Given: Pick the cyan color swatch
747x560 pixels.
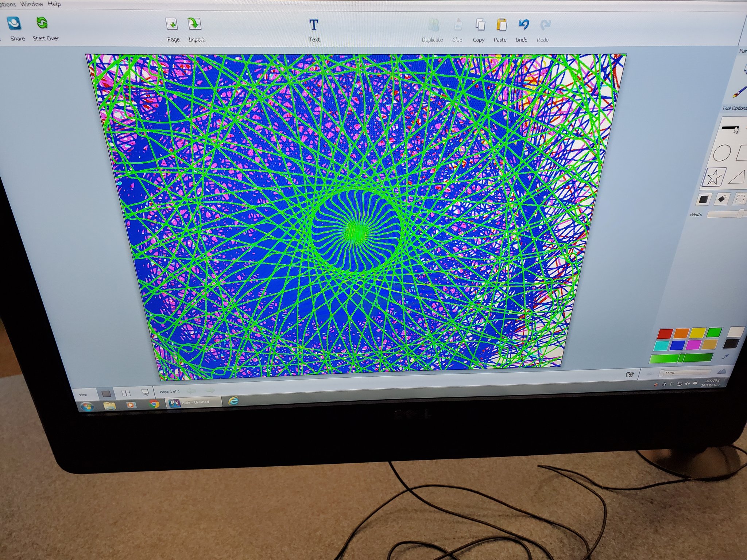Looking at the screenshot, I should coord(662,346).
